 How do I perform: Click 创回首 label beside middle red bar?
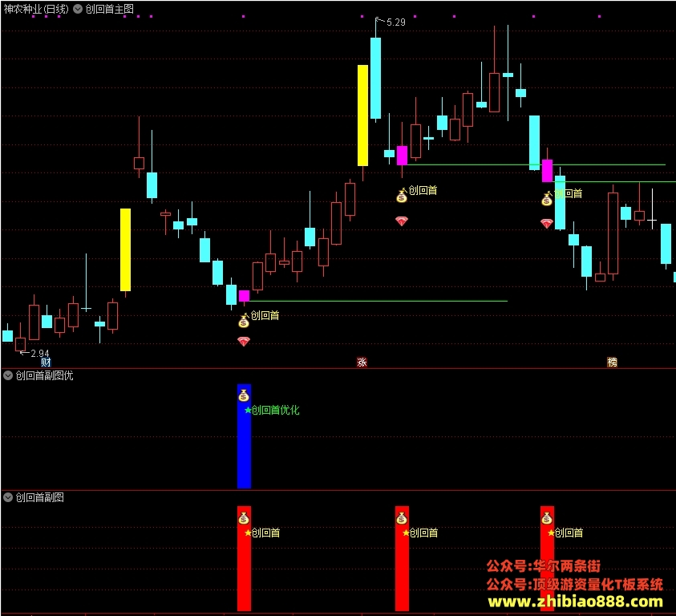tap(423, 533)
